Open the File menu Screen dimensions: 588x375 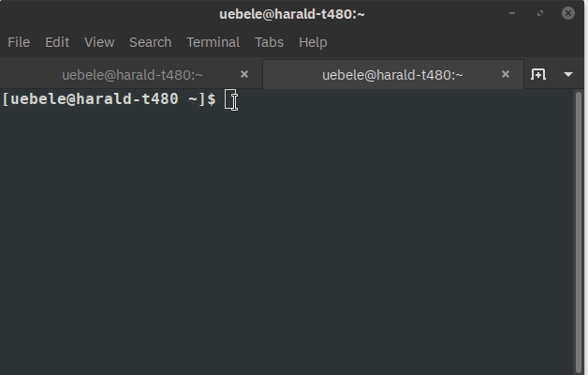click(19, 42)
